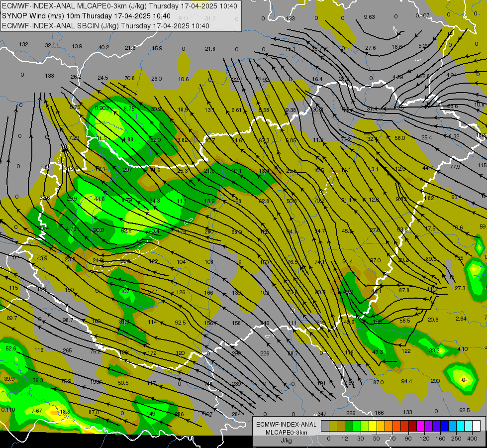Click the map value 149
The image size is (487, 448).
tap(151, 414)
